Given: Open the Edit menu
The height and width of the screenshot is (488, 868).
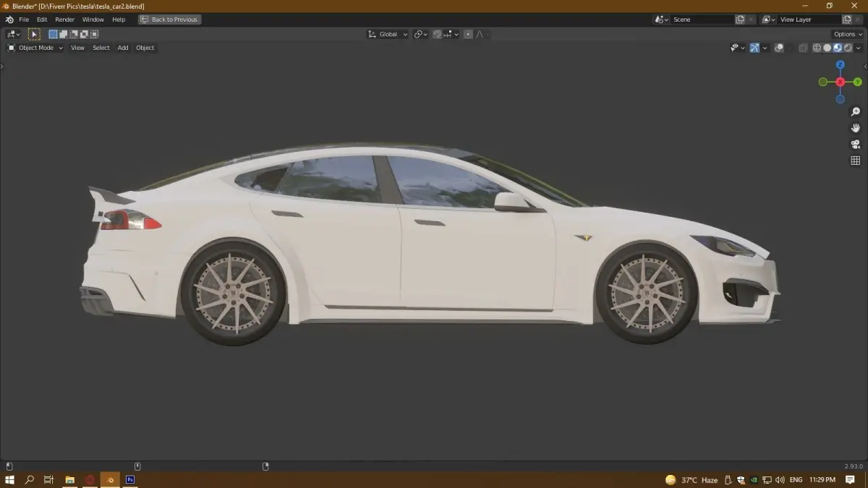Looking at the screenshot, I should pos(42,20).
